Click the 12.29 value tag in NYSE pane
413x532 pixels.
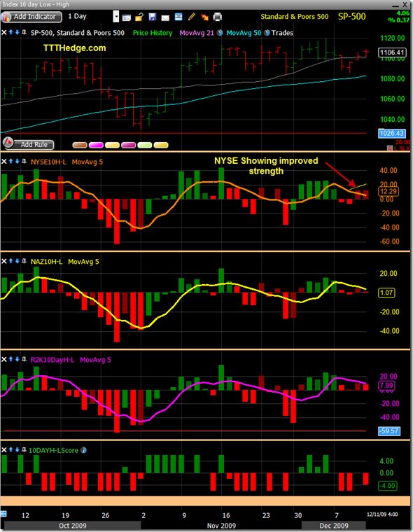click(x=388, y=191)
